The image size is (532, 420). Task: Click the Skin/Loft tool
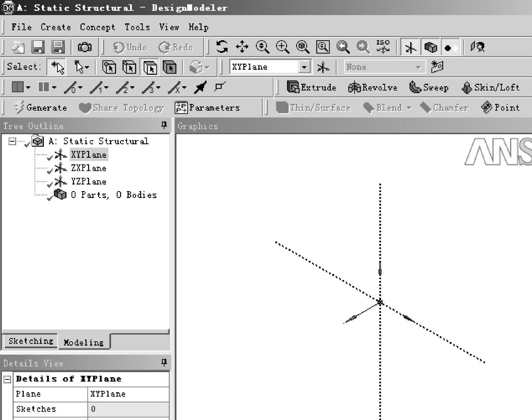(x=466, y=87)
